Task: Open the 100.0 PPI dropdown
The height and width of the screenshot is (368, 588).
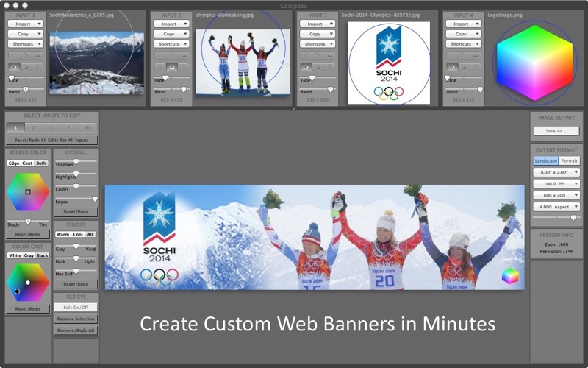Action: [556, 184]
